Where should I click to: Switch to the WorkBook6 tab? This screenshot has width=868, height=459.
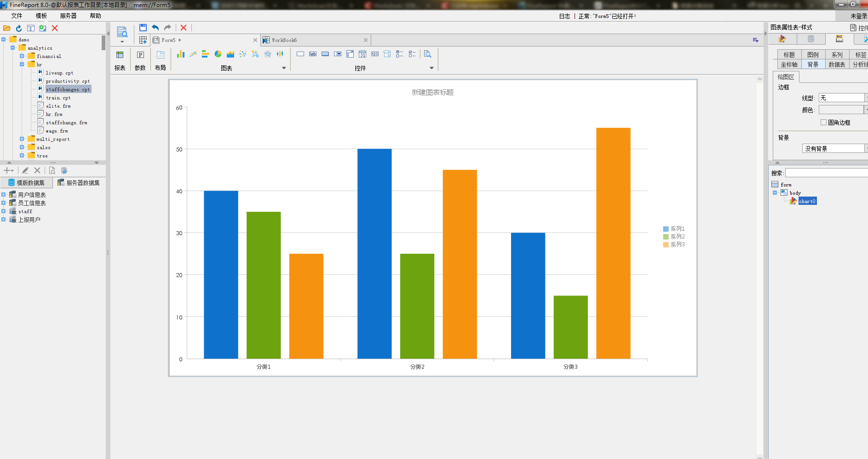pyautogui.click(x=316, y=40)
